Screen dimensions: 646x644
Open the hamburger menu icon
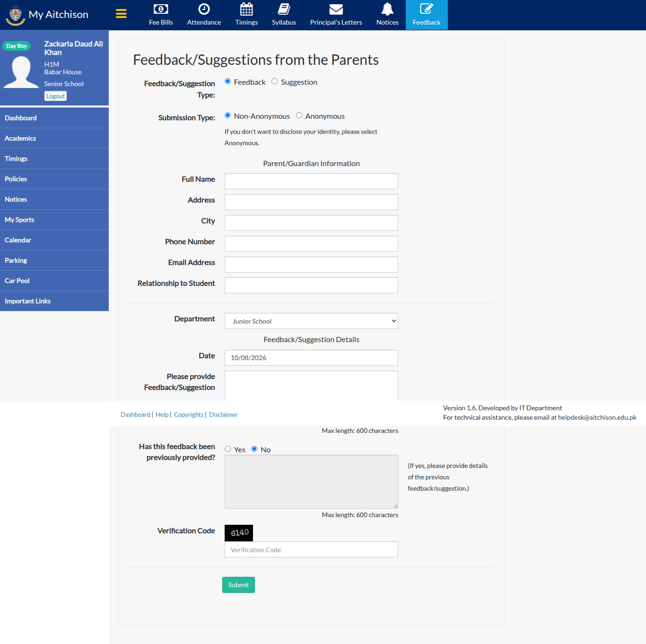(x=121, y=14)
